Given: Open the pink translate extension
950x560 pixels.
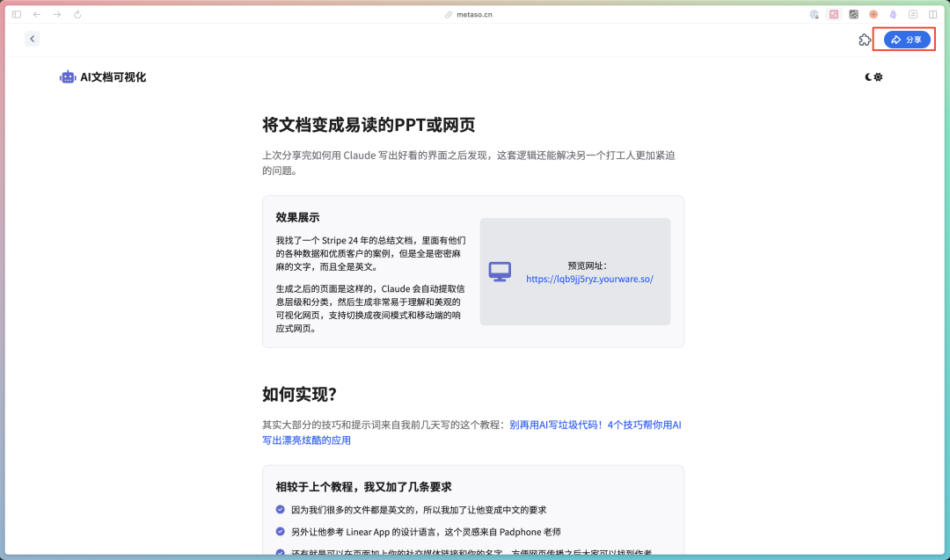Looking at the screenshot, I should (x=834, y=15).
